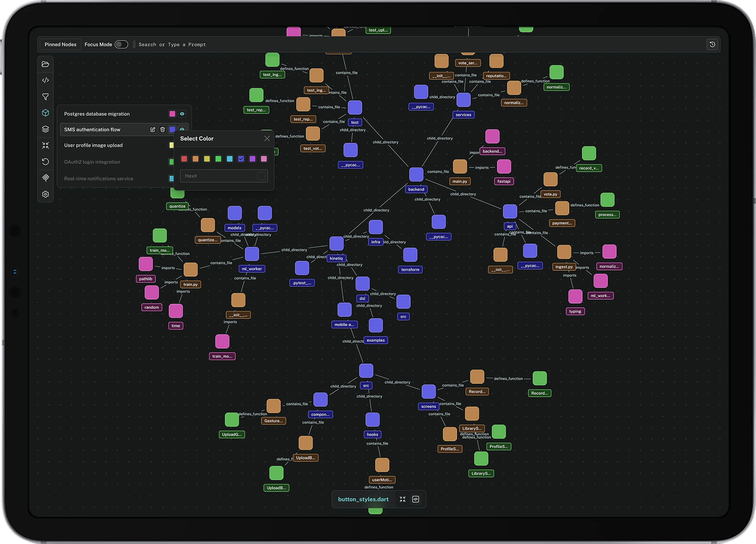Click the reset rotate icon in sidebar

tap(45, 161)
